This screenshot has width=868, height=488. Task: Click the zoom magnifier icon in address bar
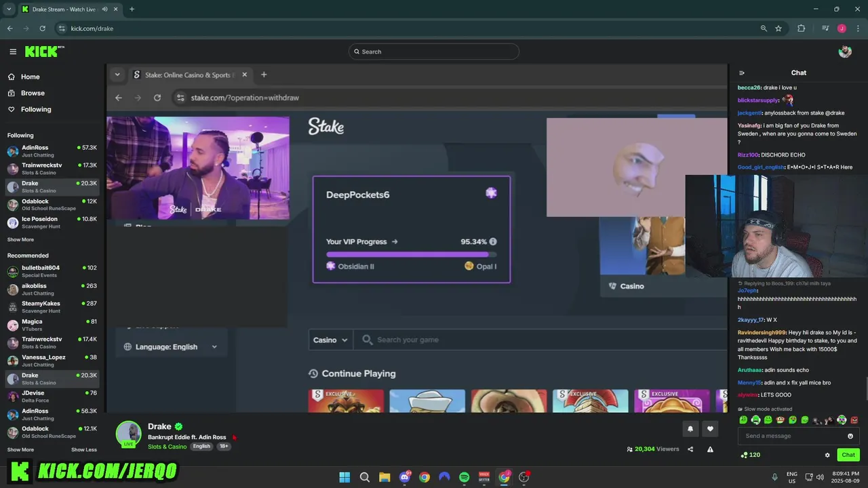point(764,28)
